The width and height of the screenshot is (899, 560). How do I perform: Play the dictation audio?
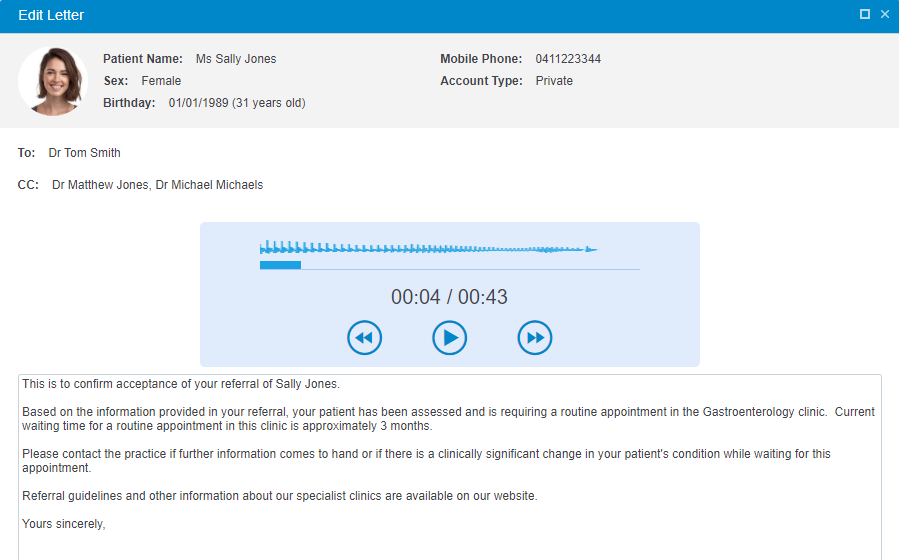pyautogui.click(x=450, y=338)
